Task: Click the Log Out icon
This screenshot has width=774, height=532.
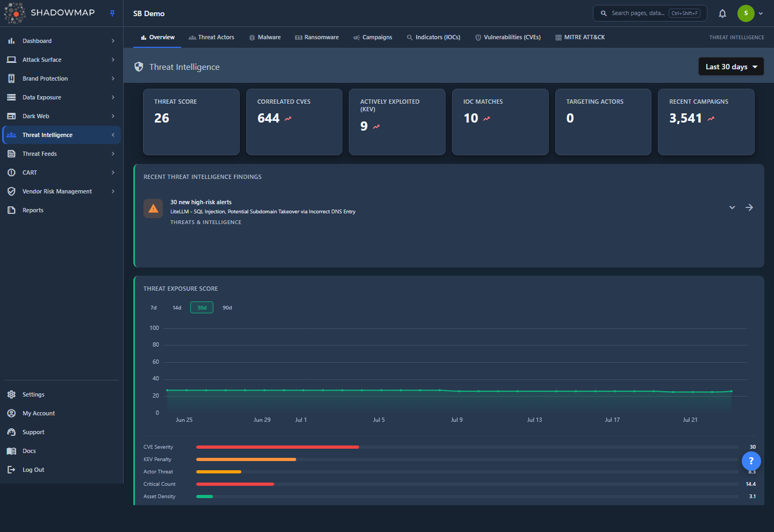Action: [11, 470]
